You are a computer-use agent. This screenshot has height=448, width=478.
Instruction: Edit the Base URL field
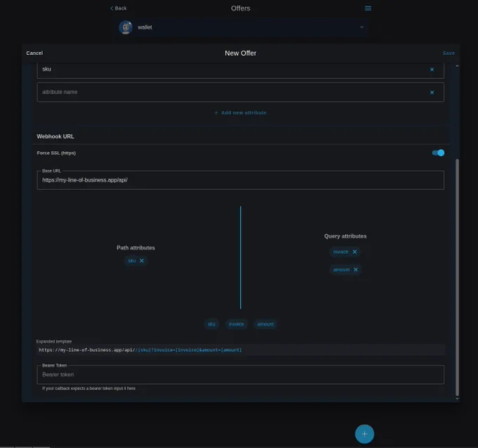pyautogui.click(x=240, y=180)
